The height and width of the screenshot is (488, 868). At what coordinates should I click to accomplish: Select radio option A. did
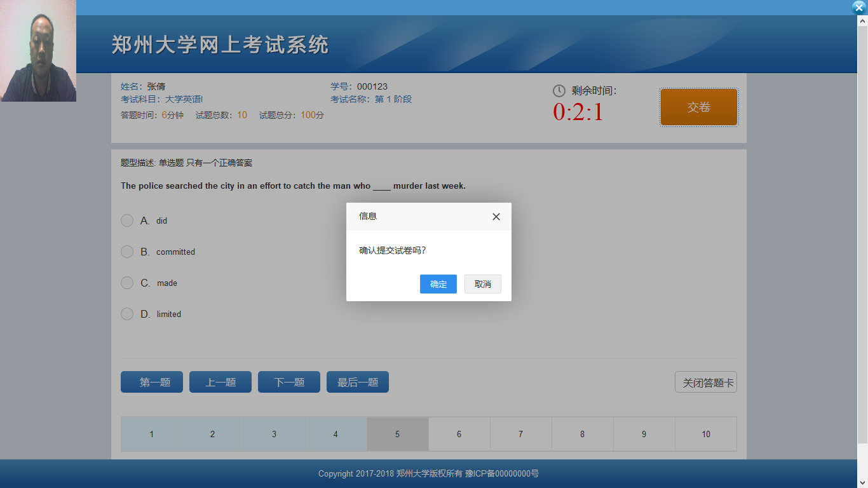(x=127, y=220)
